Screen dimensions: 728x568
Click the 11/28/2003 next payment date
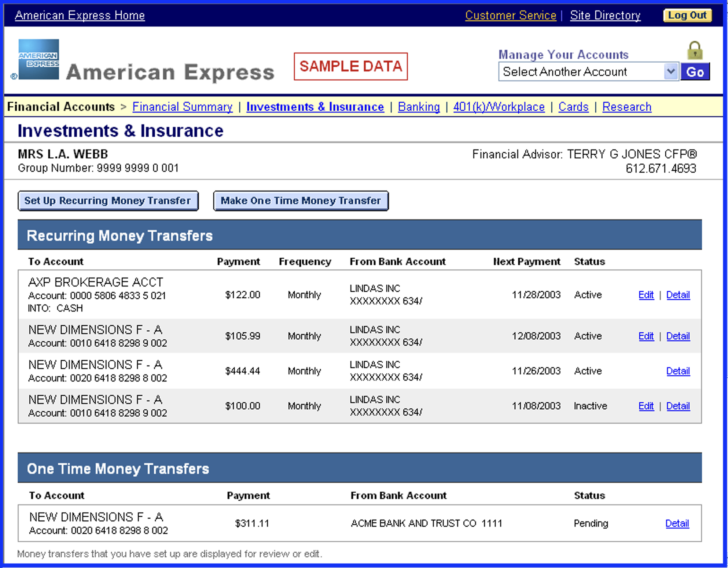(x=536, y=295)
